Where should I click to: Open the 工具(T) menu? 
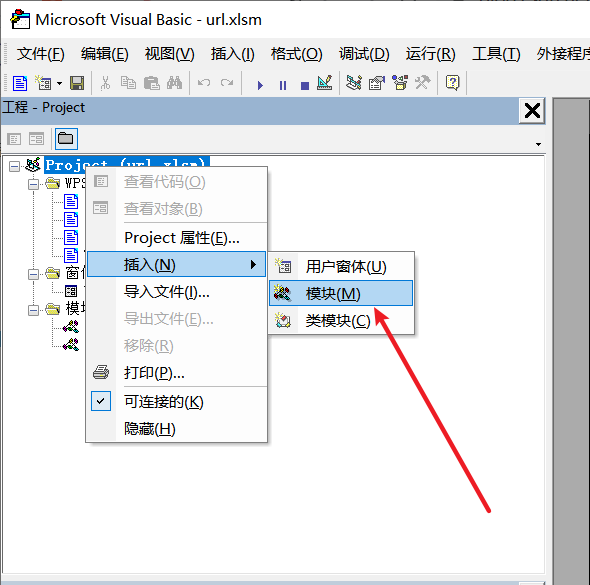[x=496, y=54]
